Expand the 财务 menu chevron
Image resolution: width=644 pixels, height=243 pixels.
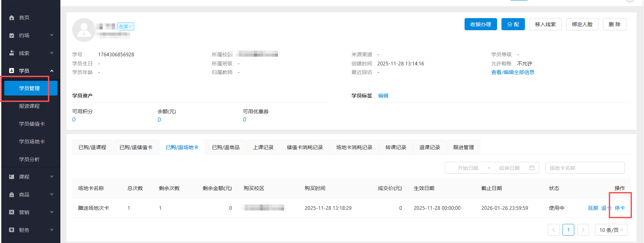coord(52,230)
